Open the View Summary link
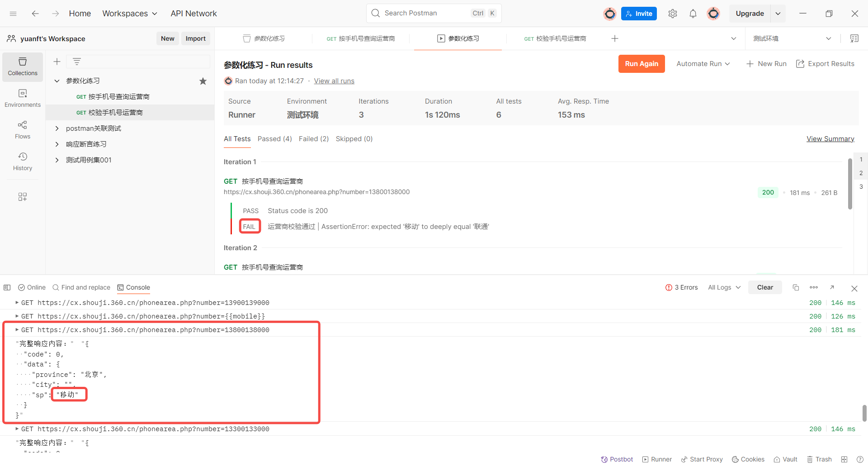This screenshot has width=868, height=466. 830,139
